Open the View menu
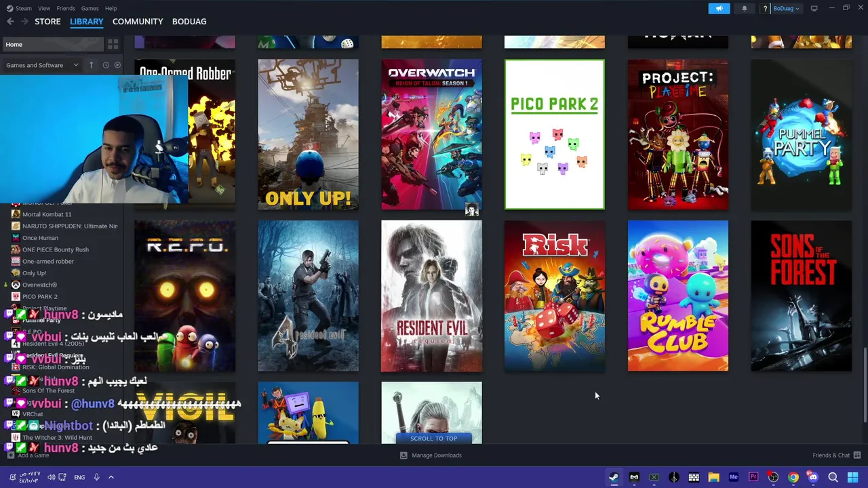The width and height of the screenshot is (868, 488). point(44,8)
